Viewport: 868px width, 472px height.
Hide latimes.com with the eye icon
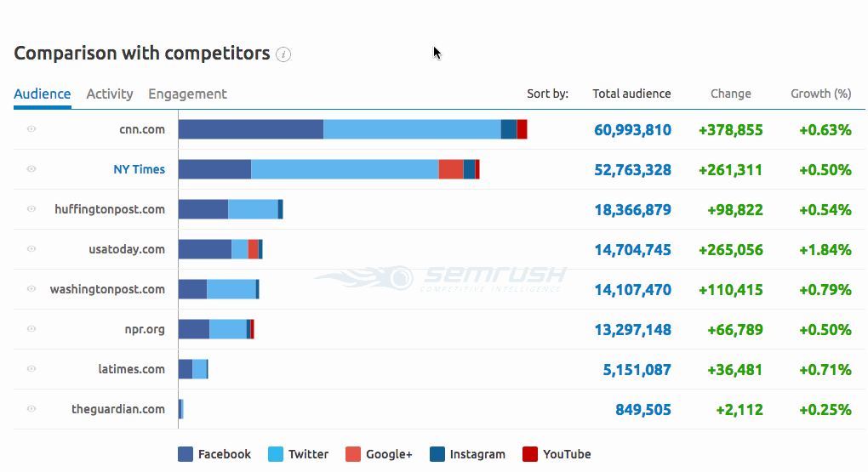tap(31, 369)
